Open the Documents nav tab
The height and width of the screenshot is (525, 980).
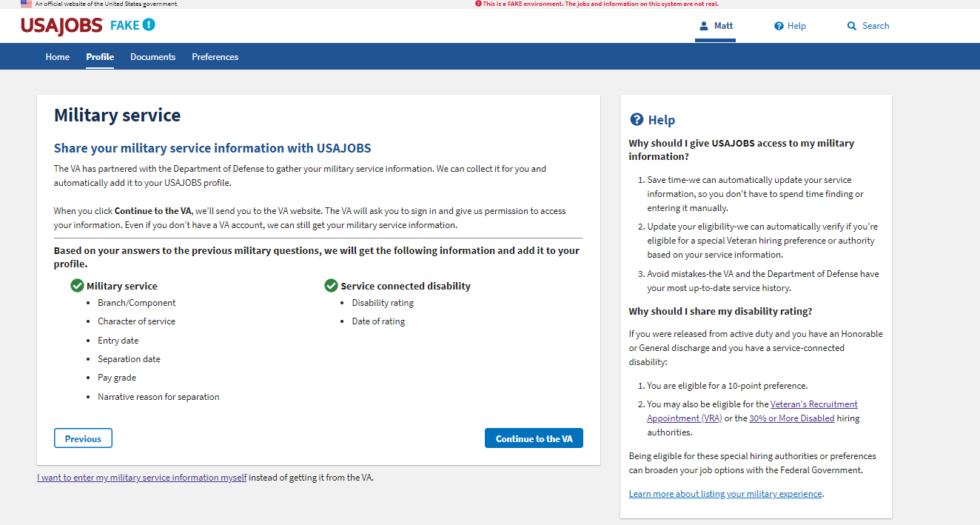point(153,57)
